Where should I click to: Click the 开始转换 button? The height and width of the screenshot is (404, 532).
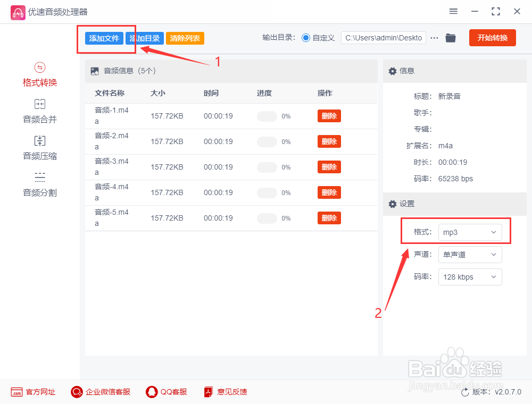(492, 38)
